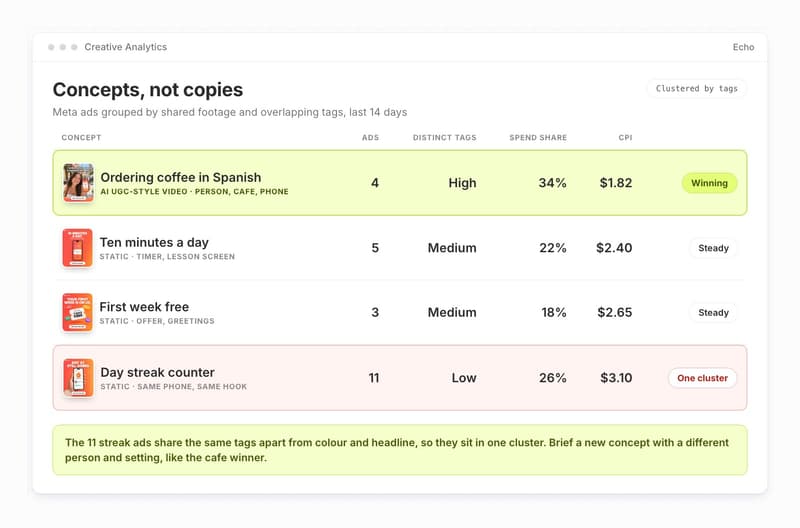800x528 pixels.
Task: Select the Ten minutes a day title
Action: coord(154,242)
